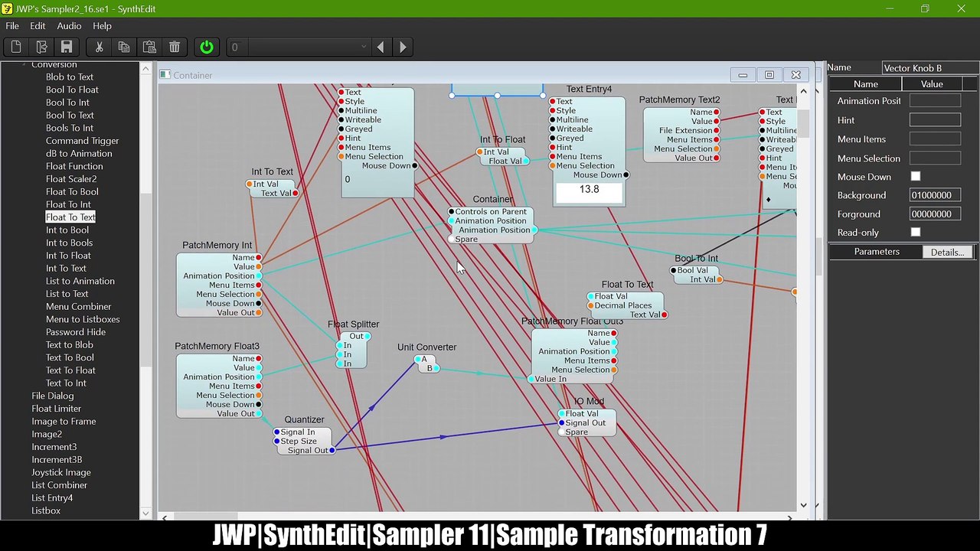This screenshot has height=551, width=980.
Task: Click the canvas scroll-down arrow
Action: tap(803, 505)
